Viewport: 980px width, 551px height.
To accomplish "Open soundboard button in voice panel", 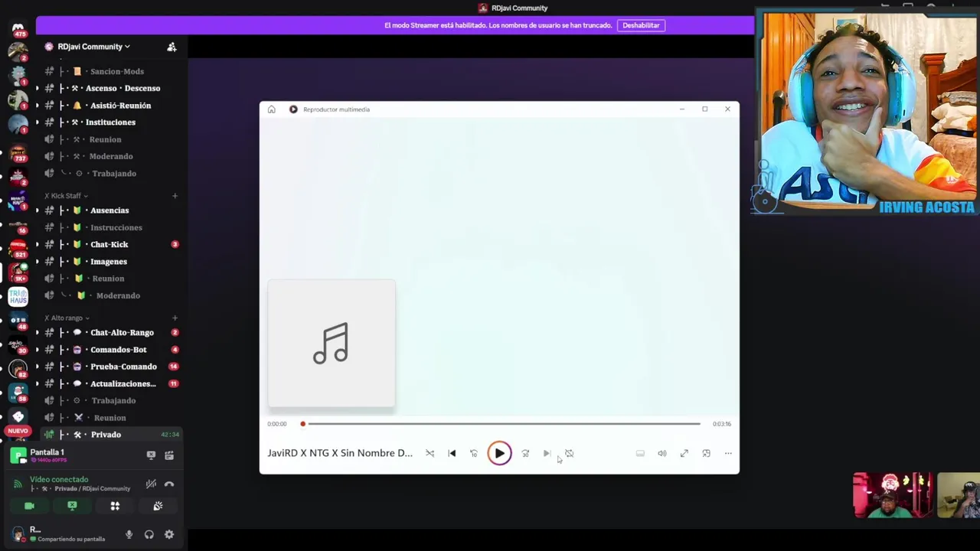I will [158, 506].
